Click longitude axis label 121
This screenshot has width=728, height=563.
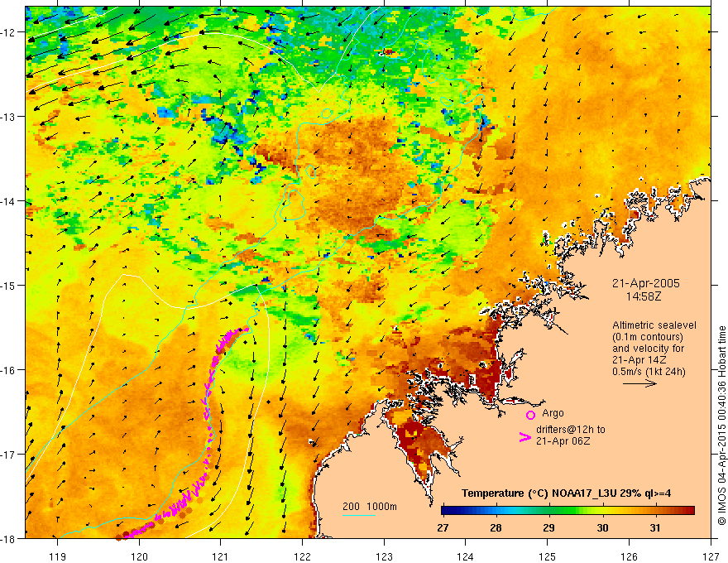click(221, 556)
